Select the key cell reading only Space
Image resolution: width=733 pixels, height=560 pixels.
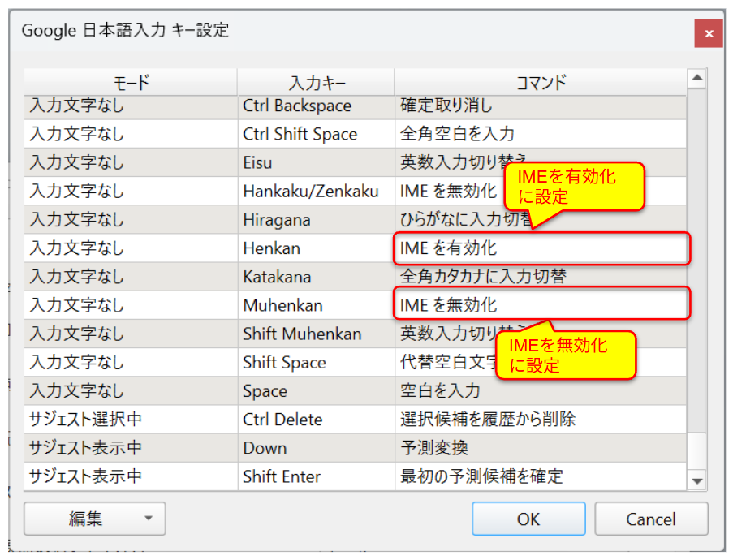tap(317, 391)
